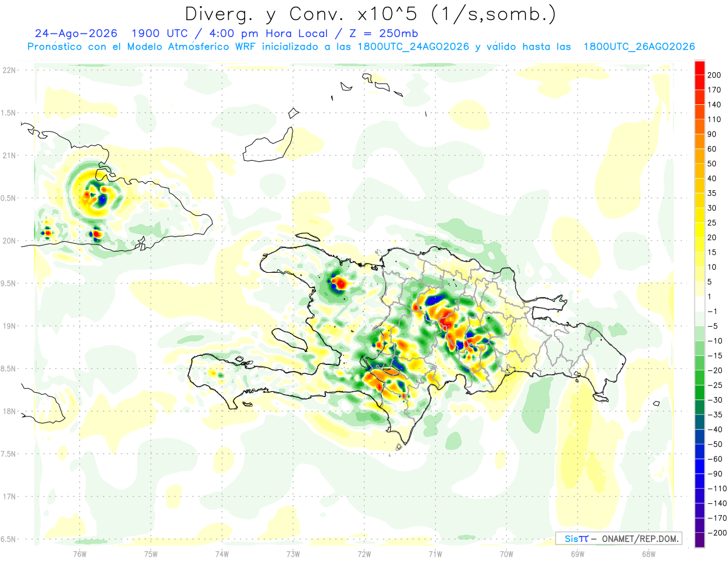728x562 pixels.
Task: Click the '-20' color scale label
Action: (716, 370)
